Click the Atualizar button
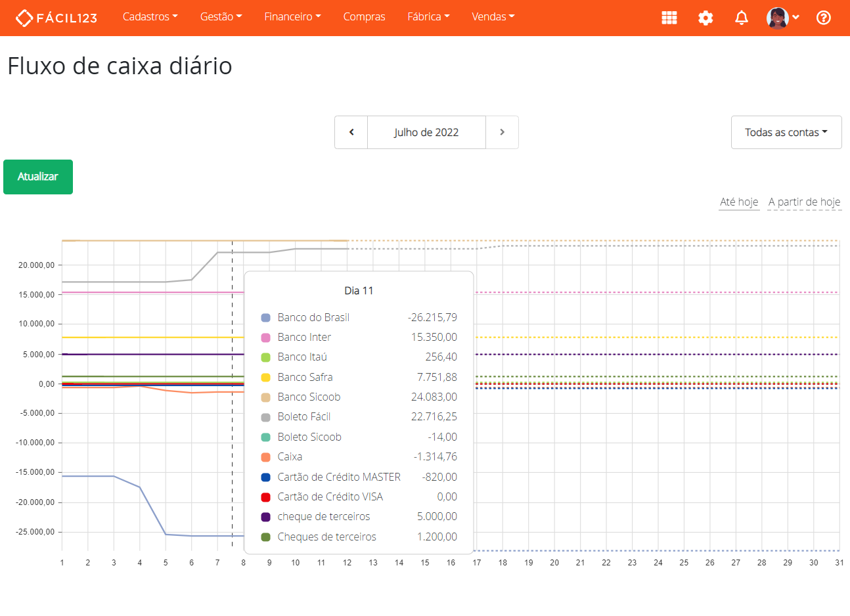Screen dimensions: 850x616 [37, 177]
